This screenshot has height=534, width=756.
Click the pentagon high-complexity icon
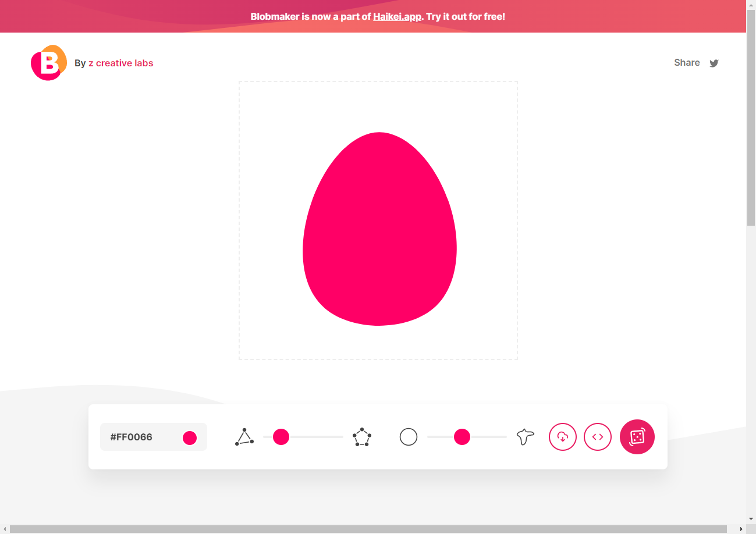362,437
